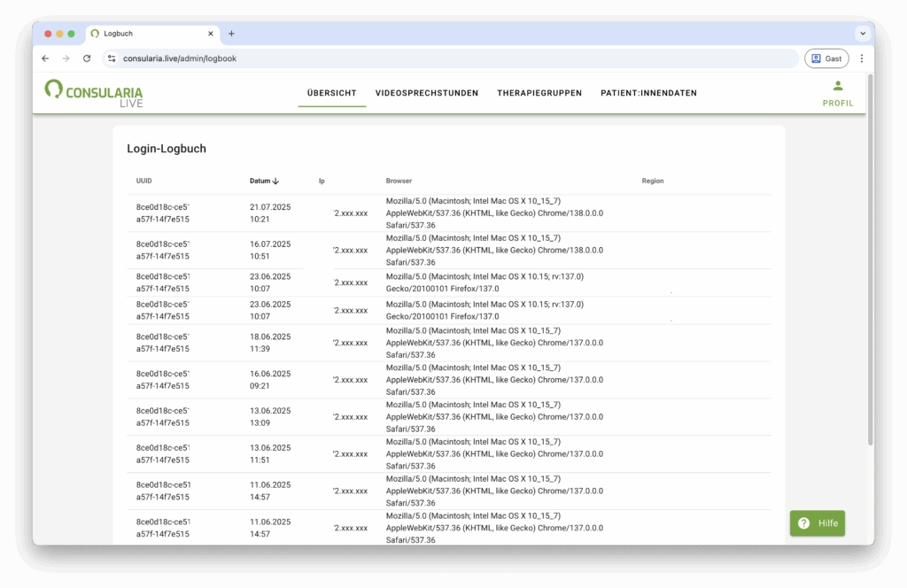907x588 pixels.
Task: Click the page vertical scrollbar
Action: pos(870,266)
